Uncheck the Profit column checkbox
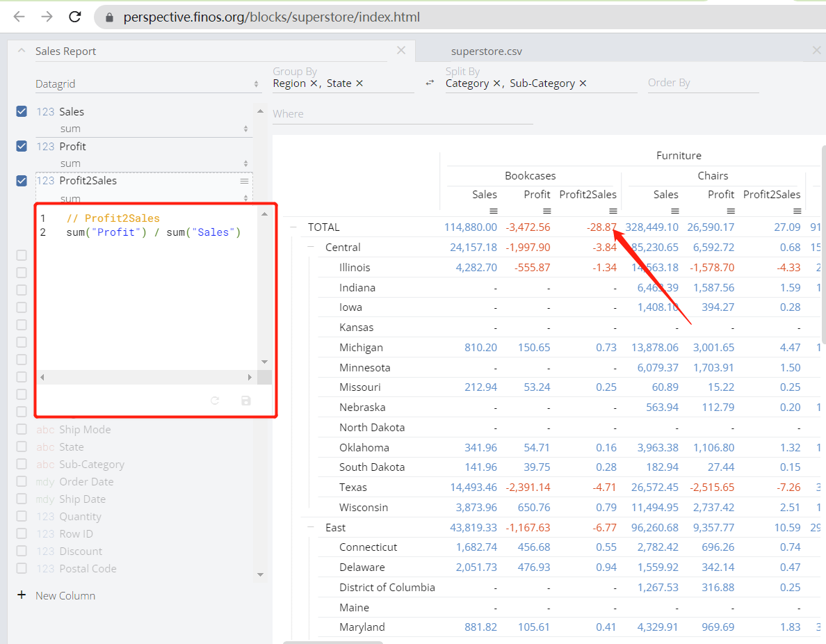 pos(22,146)
